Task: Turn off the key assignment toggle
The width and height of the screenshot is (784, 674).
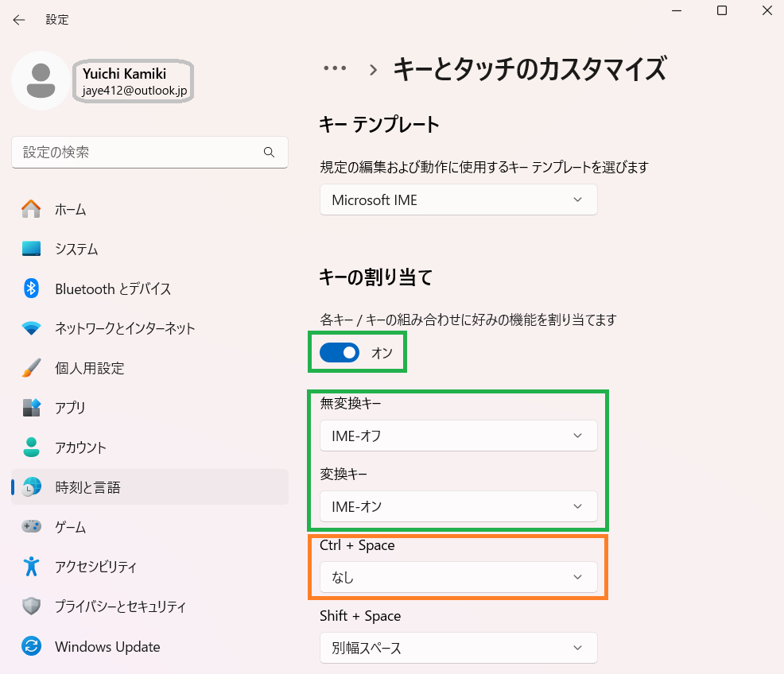Action: point(340,353)
